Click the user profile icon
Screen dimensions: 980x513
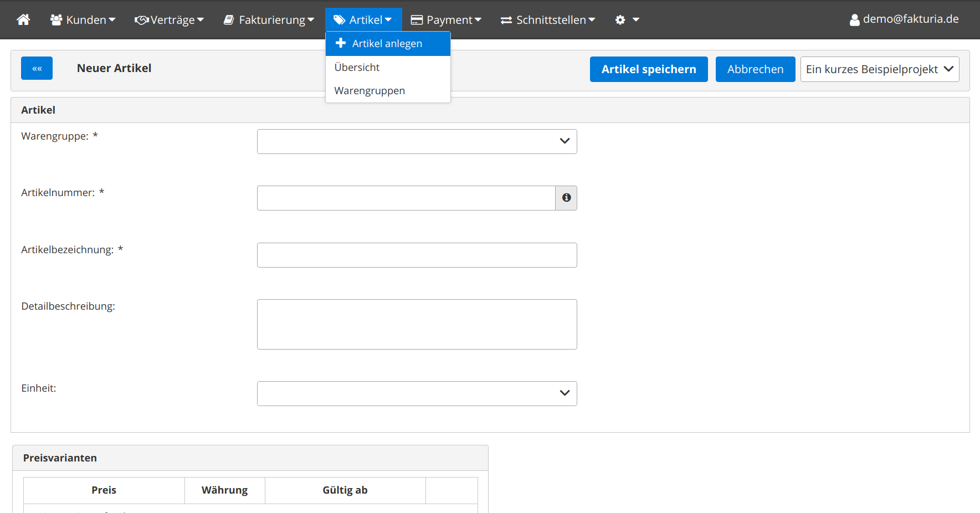[854, 20]
